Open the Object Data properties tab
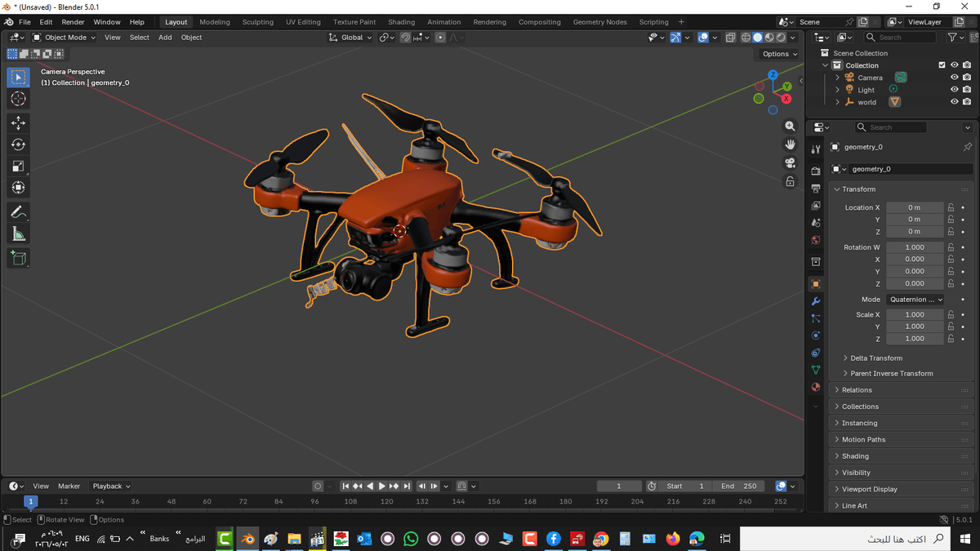This screenshot has height=551, width=980. coord(815,370)
